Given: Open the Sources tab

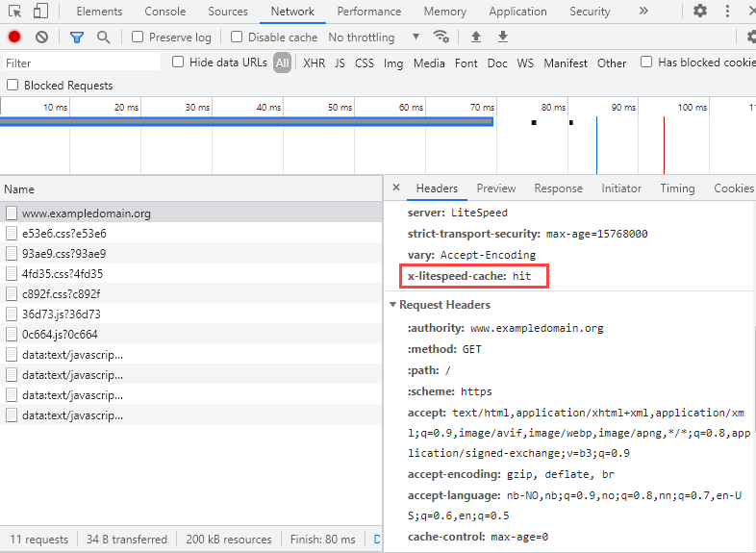Looking at the screenshot, I should [x=228, y=12].
